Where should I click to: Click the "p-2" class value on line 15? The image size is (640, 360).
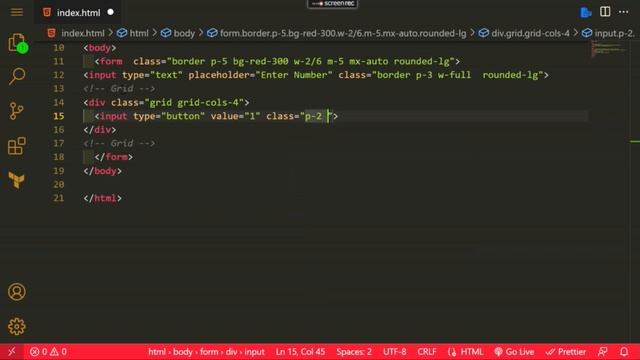coord(313,116)
